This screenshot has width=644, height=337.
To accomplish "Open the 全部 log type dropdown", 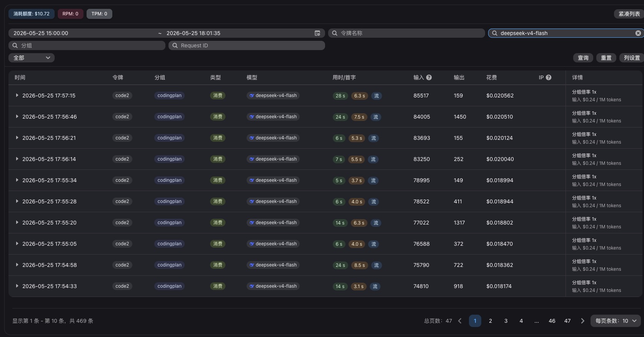I will click(32, 58).
